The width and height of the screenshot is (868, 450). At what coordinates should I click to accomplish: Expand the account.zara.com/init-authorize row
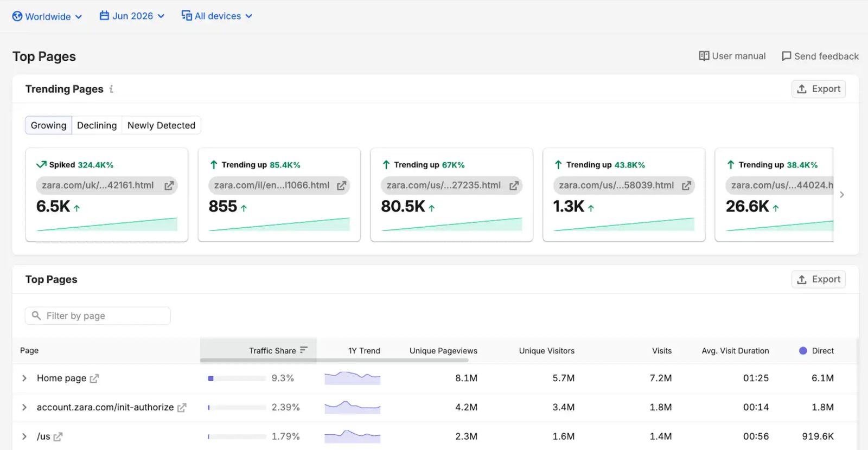coord(24,407)
